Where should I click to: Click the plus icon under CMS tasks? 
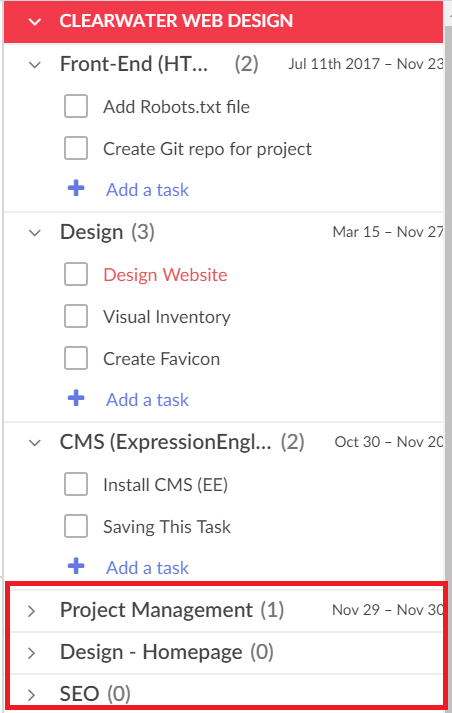[x=76, y=566]
